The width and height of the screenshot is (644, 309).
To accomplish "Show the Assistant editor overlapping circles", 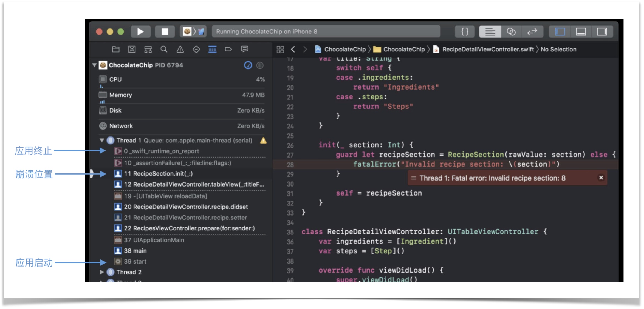I will tap(511, 32).
